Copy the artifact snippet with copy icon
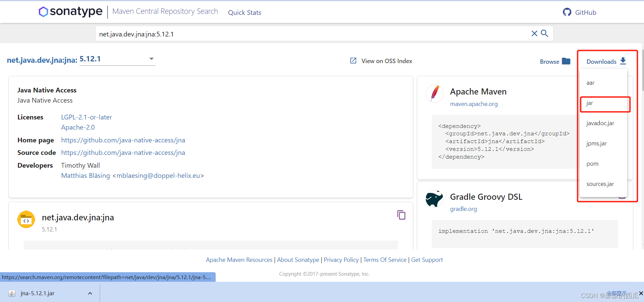The height and width of the screenshot is (302, 644). tap(401, 215)
